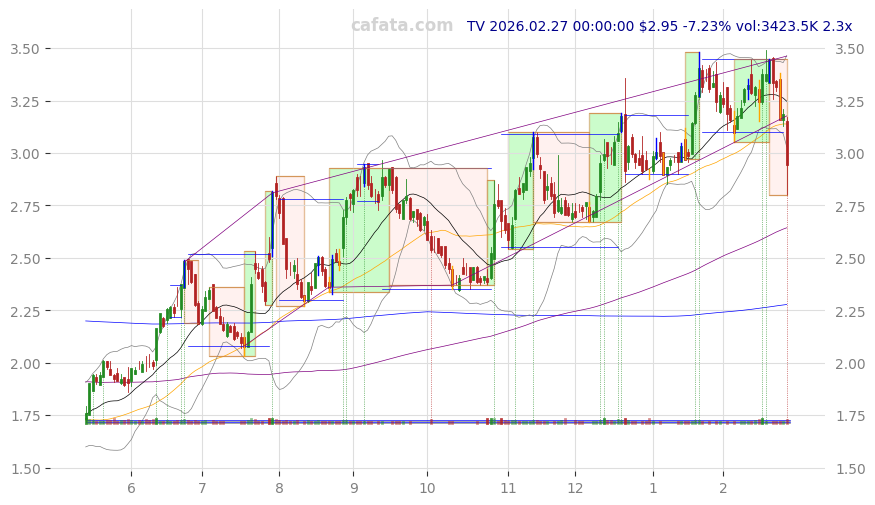
Task: Click month 7 on the time axis
Action: coord(202,487)
